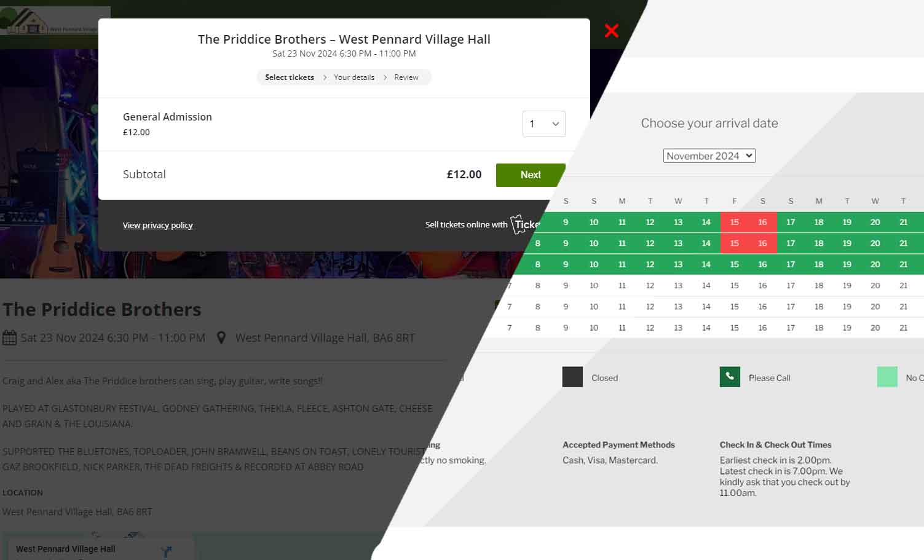Screen dimensions: 924x560
Task: Click the map directions arrow icon
Action: (166, 551)
